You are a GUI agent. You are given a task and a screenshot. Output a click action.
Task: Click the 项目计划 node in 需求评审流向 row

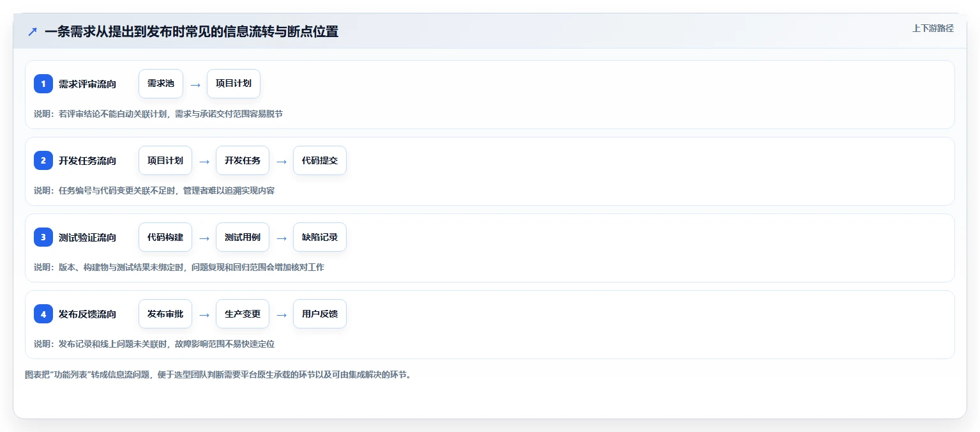[x=234, y=84]
